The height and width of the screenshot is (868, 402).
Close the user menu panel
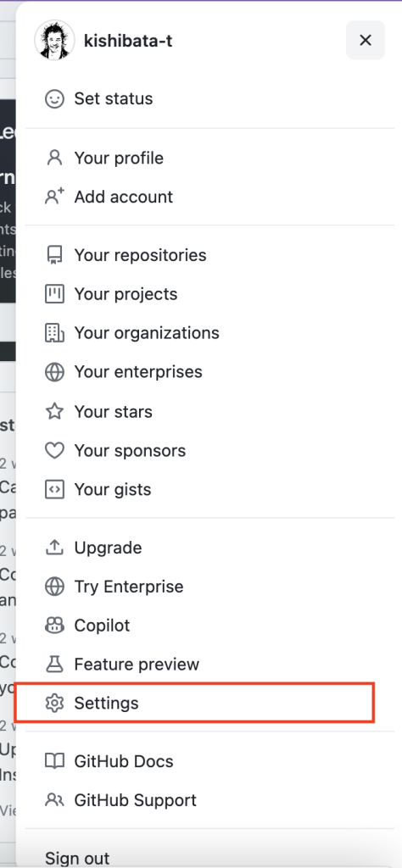tap(366, 40)
